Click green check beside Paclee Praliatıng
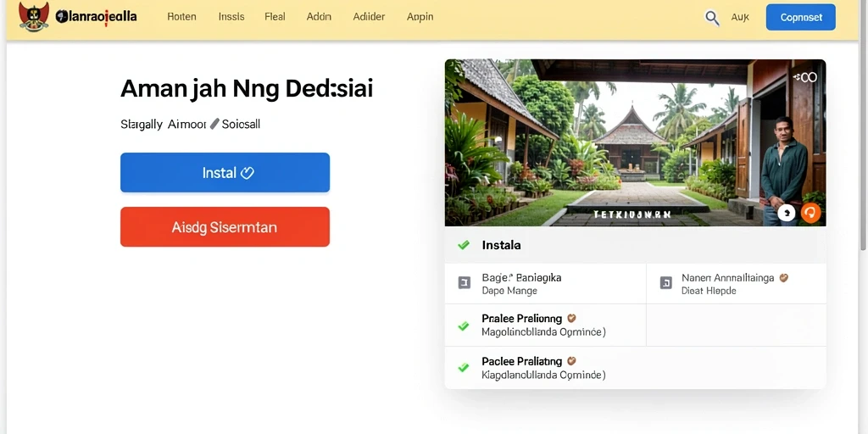 click(464, 367)
